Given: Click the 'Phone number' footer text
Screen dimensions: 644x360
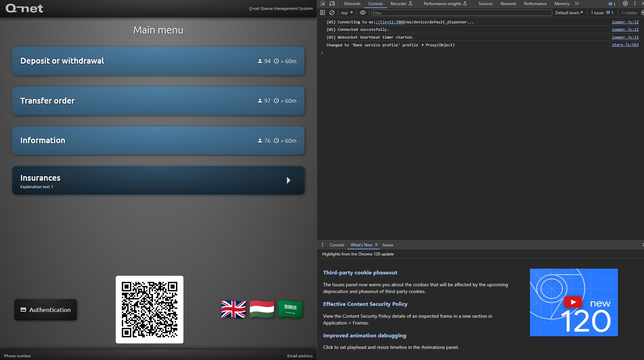Looking at the screenshot, I should pyautogui.click(x=18, y=356).
